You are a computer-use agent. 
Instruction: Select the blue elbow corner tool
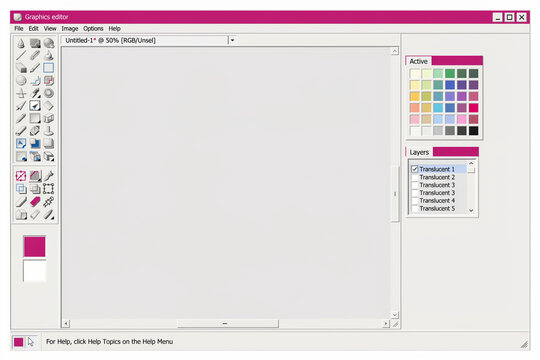click(35, 80)
